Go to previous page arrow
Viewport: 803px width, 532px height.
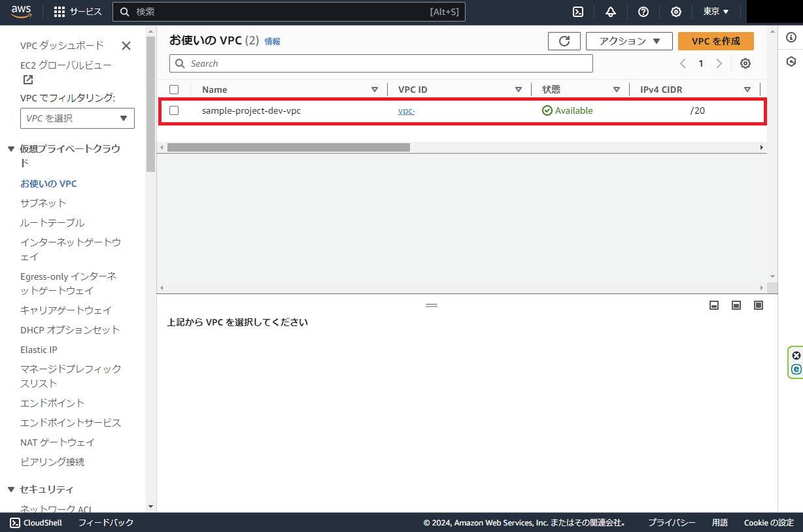[x=683, y=63]
